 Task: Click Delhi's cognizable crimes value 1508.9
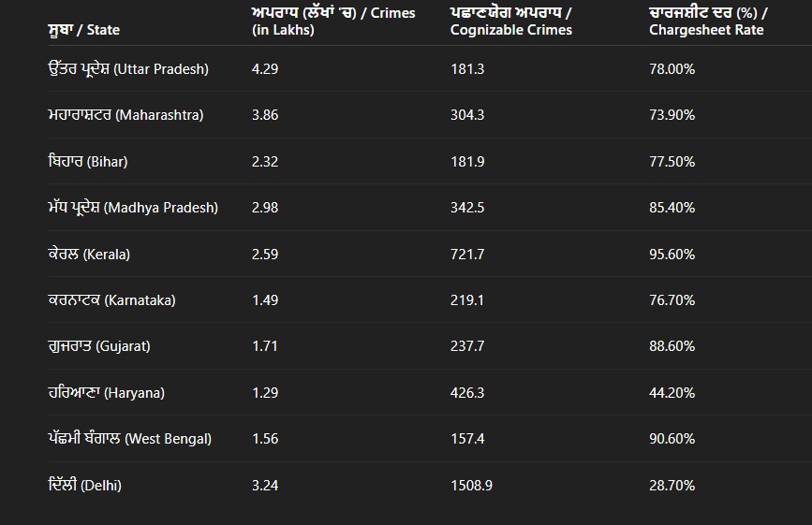[x=471, y=486]
